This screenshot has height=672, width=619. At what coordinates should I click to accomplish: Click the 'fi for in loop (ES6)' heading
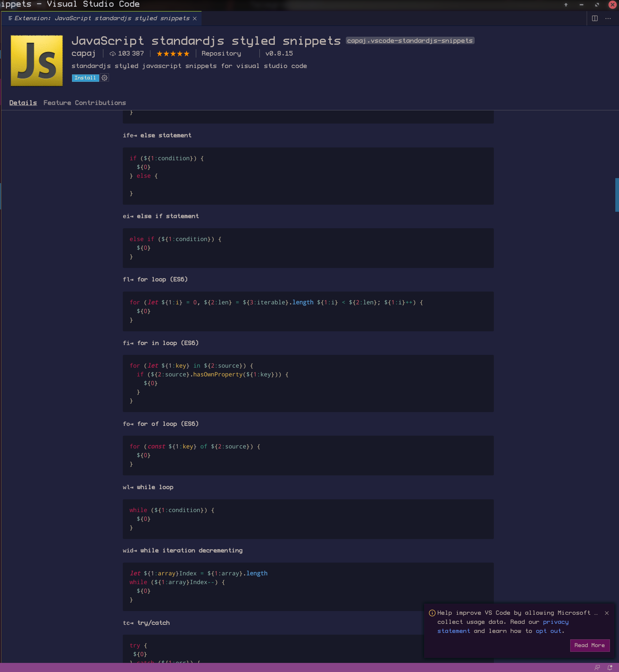pos(161,343)
